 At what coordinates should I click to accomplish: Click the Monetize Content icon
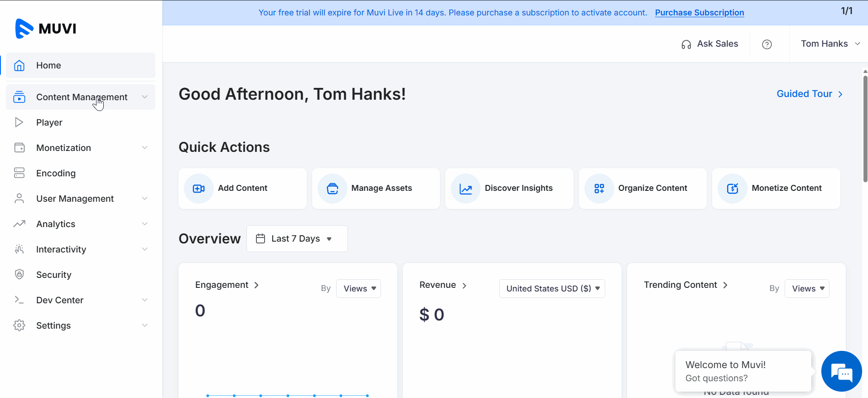733,189
